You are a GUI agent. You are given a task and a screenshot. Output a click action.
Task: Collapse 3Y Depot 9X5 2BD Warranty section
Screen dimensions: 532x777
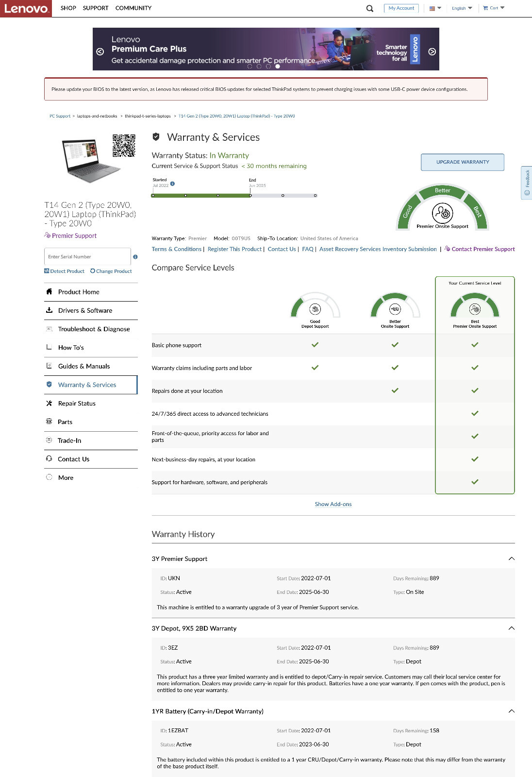511,628
